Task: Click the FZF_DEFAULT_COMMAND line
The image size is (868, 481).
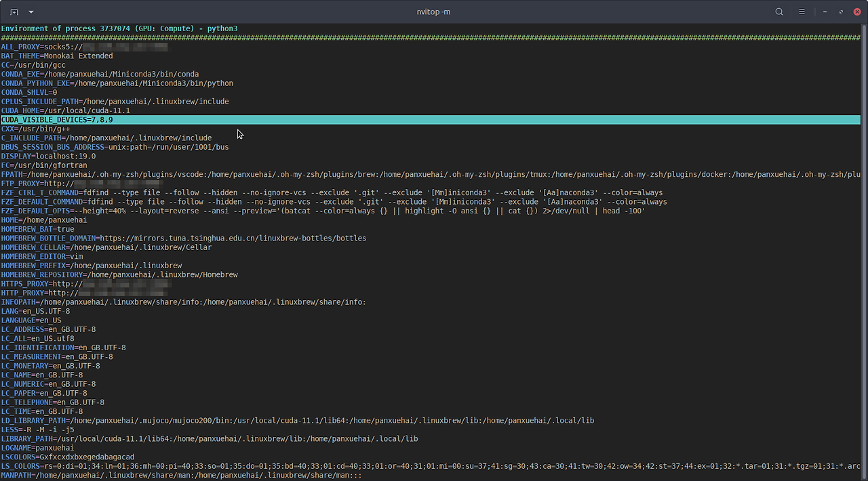Action: point(334,201)
